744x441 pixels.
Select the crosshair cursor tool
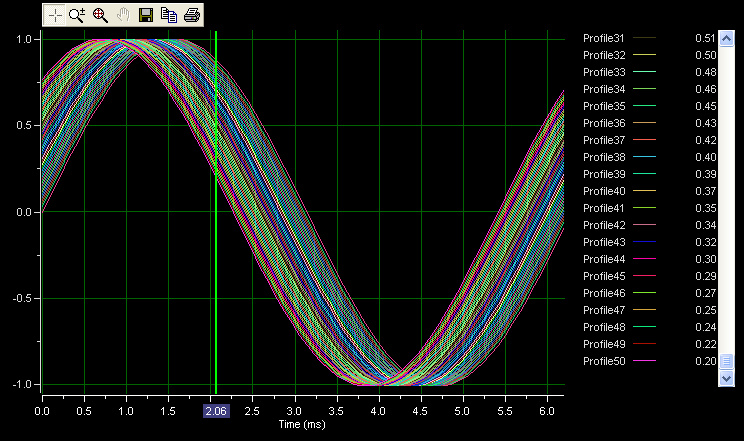click(x=55, y=15)
